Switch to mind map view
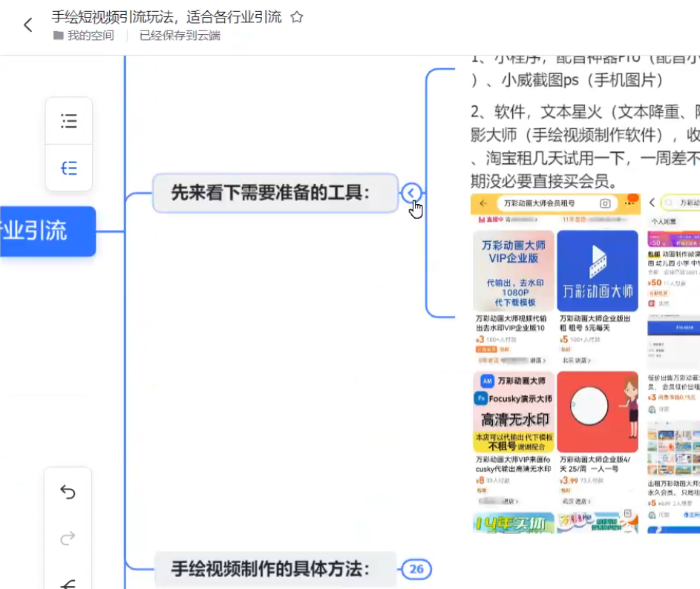Image resolution: width=700 pixels, height=589 pixels. [69, 168]
